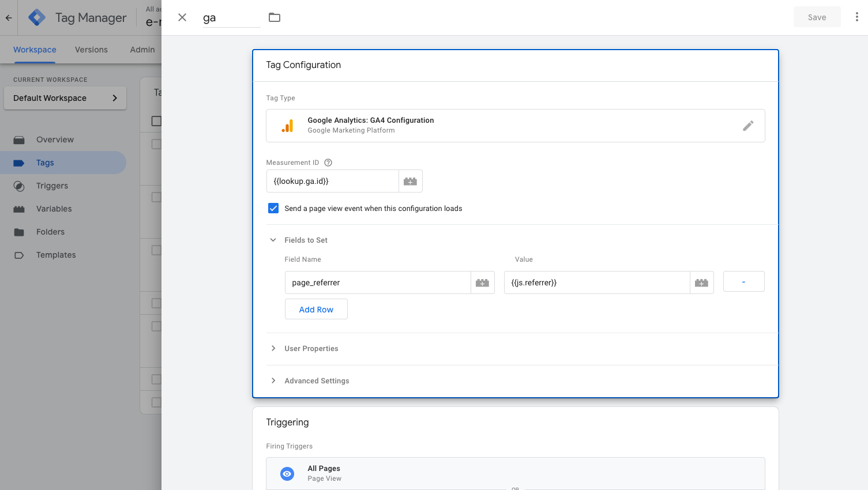
Task: Click variable picker next to {{js.referrer}} value
Action: tap(701, 282)
